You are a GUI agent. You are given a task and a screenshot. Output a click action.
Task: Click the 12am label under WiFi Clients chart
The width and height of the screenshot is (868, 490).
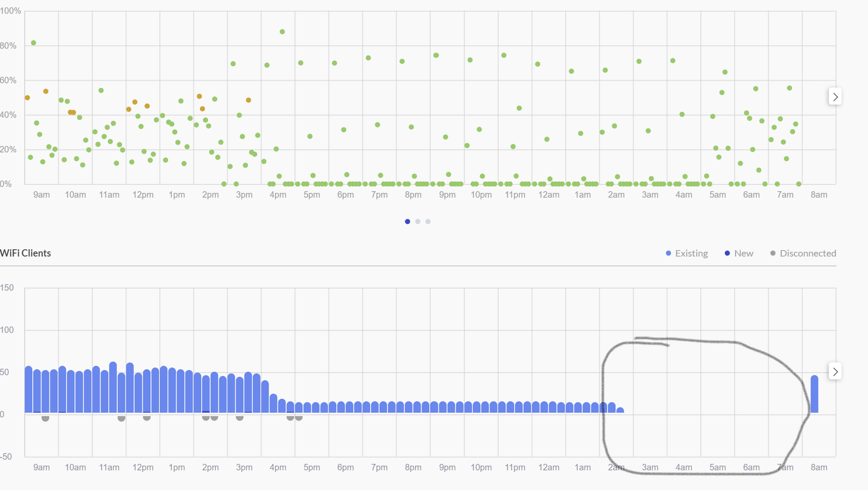click(x=549, y=467)
